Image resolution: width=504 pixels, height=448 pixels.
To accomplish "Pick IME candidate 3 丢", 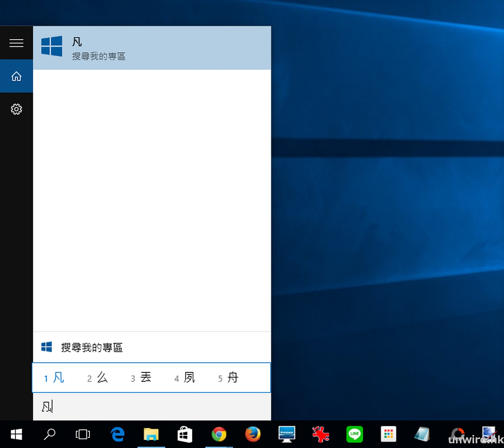I will [x=141, y=378].
